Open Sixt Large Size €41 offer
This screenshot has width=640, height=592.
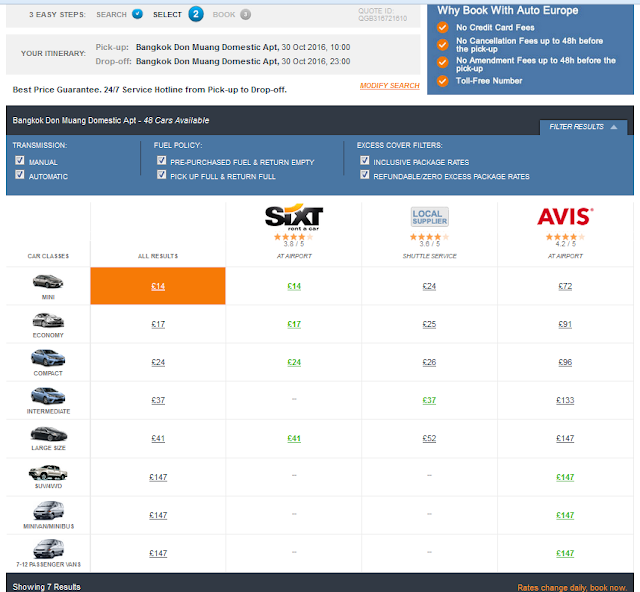click(294, 438)
